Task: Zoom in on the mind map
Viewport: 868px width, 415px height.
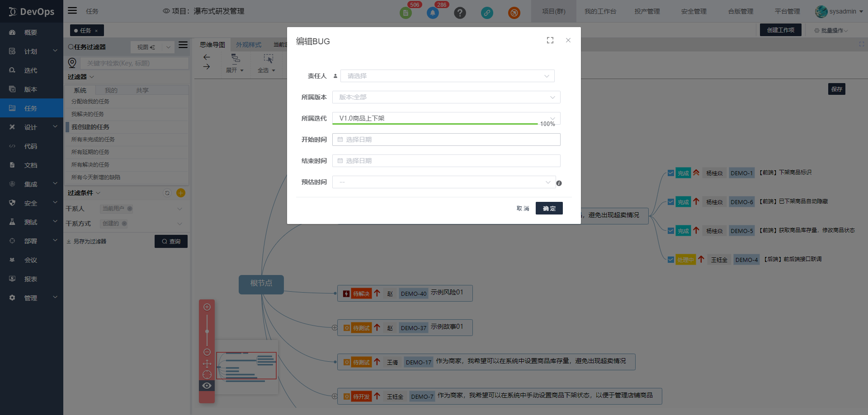Action: click(x=207, y=307)
